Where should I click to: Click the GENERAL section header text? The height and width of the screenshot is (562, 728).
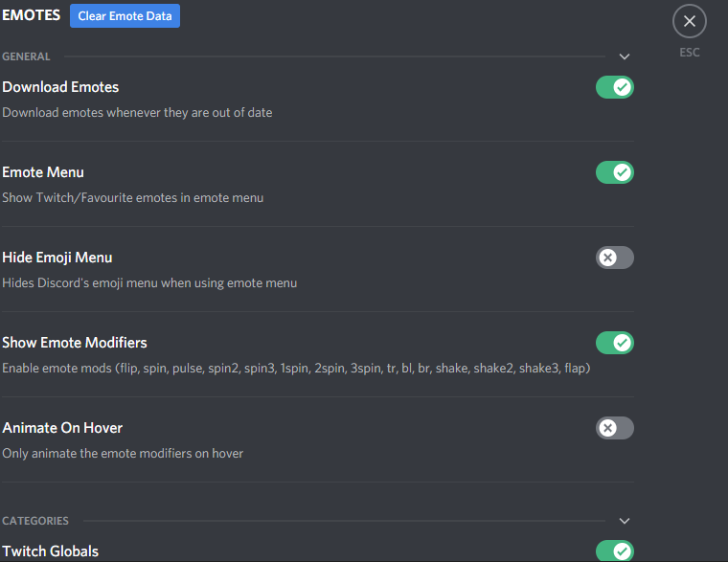[26, 56]
